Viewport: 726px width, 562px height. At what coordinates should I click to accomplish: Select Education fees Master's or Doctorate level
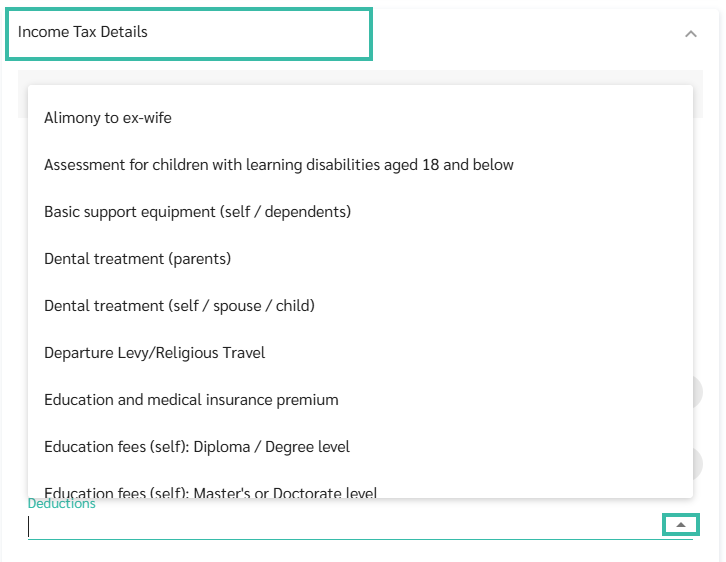210,491
